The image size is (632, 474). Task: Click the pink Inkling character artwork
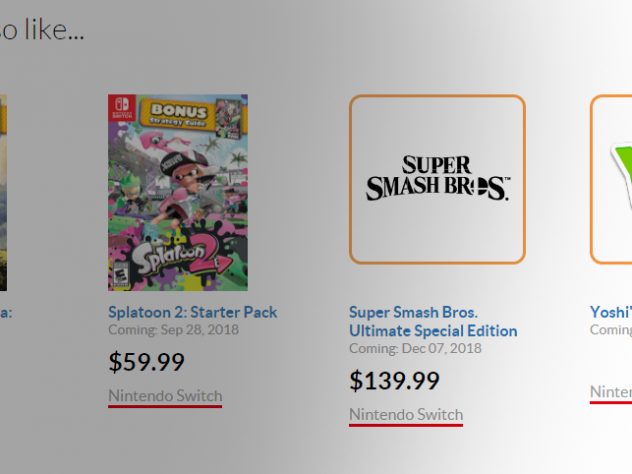189,183
